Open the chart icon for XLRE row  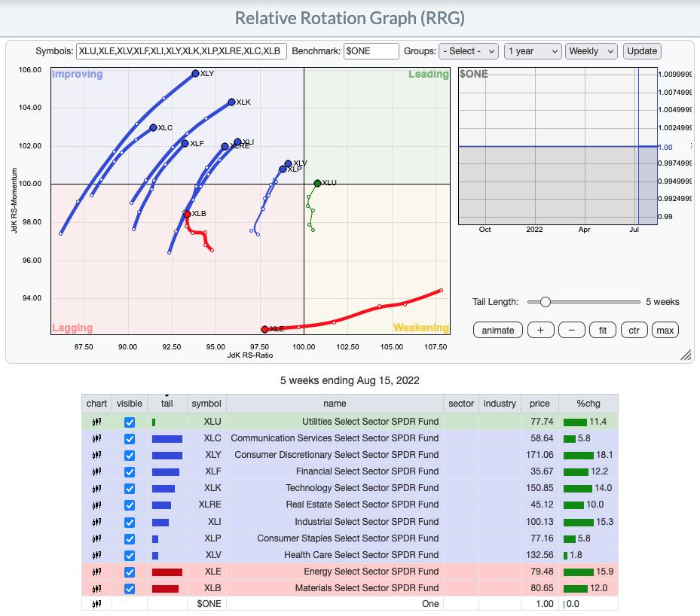(96, 505)
